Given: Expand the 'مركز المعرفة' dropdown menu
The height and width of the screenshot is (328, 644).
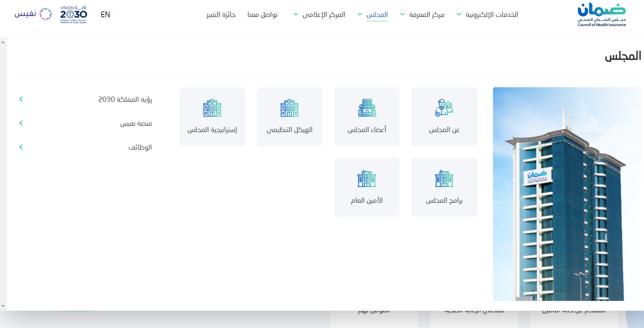Looking at the screenshot, I should coord(423,15).
